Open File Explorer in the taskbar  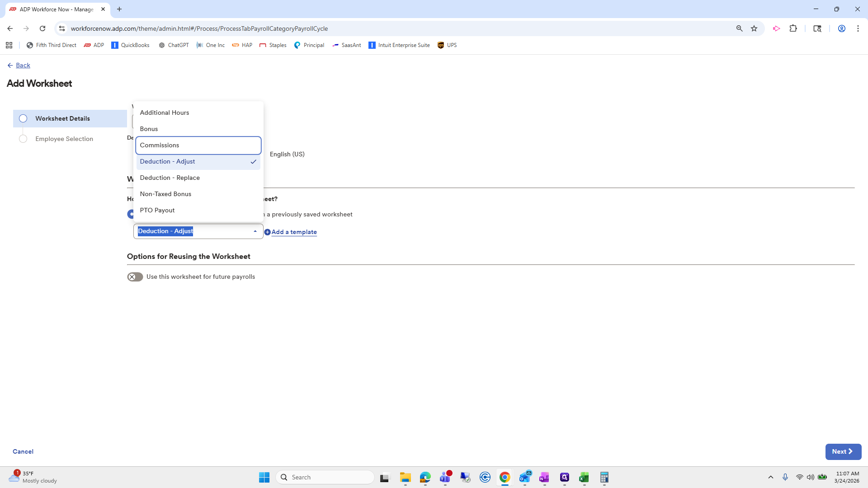click(x=405, y=478)
